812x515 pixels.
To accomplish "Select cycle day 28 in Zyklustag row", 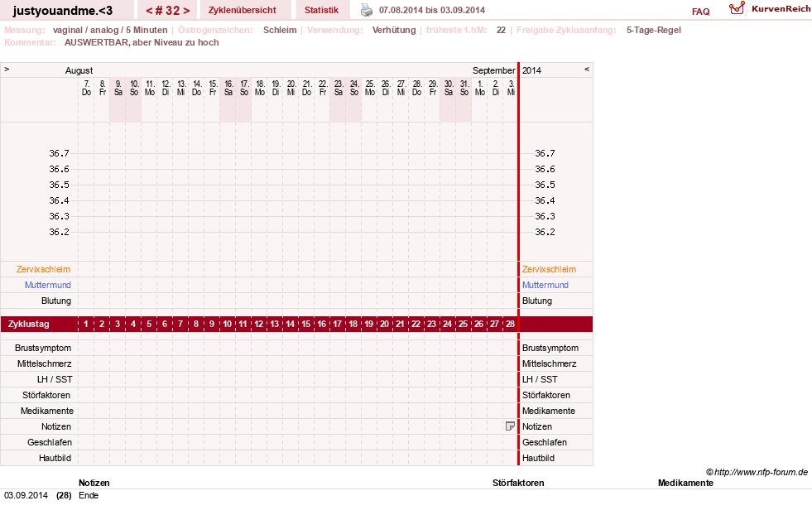I will pos(510,324).
